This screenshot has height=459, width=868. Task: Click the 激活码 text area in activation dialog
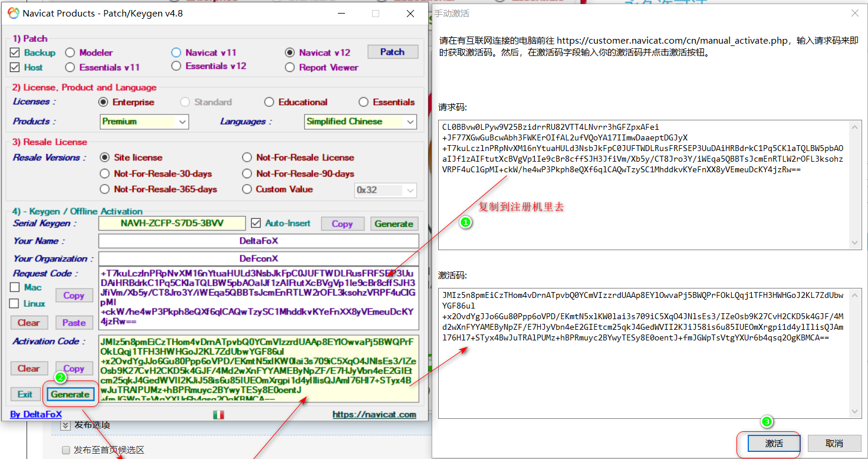click(x=649, y=353)
